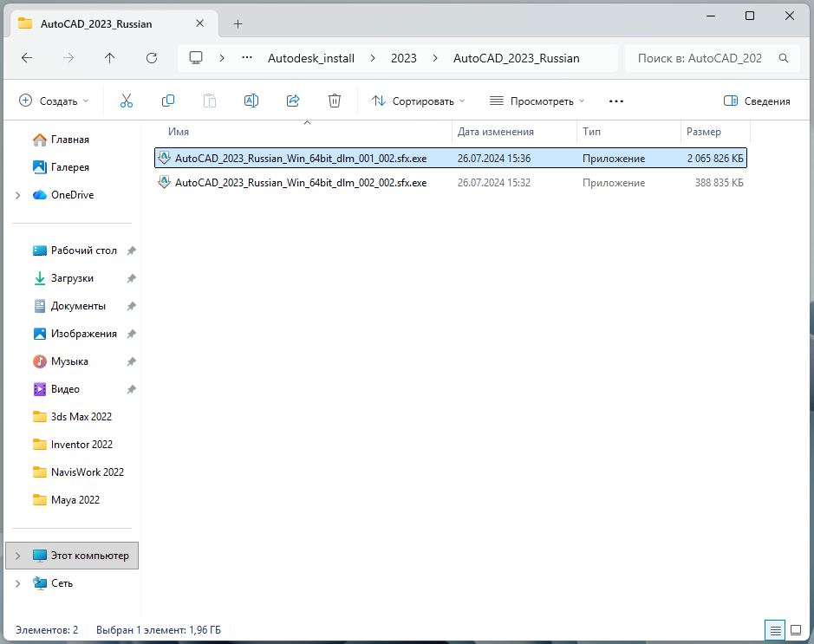Click the 26.07.2024 15:32 date cell
This screenshot has width=814, height=644.
(494, 183)
